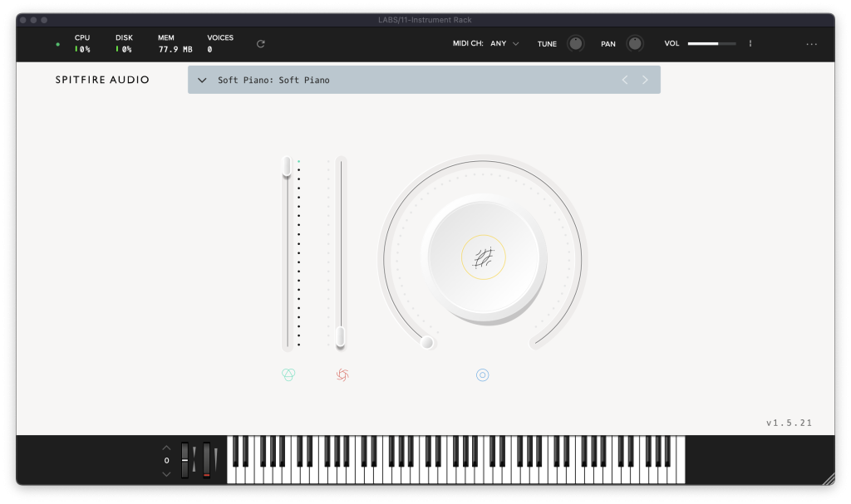Click the mod wheel with red marker

point(206,460)
